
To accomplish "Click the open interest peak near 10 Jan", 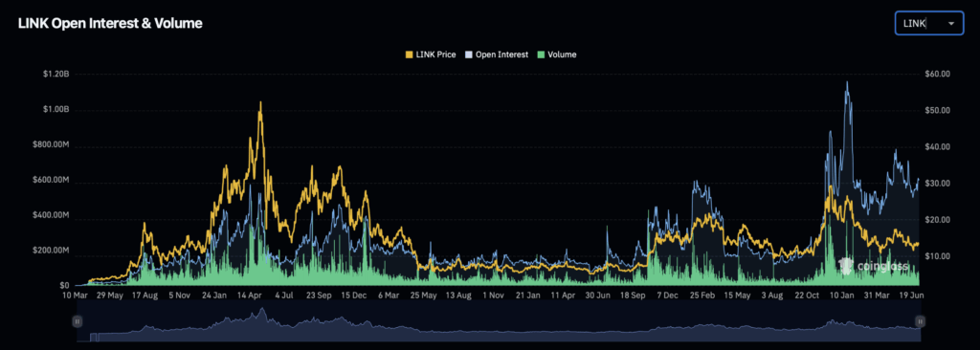I will 848,82.
